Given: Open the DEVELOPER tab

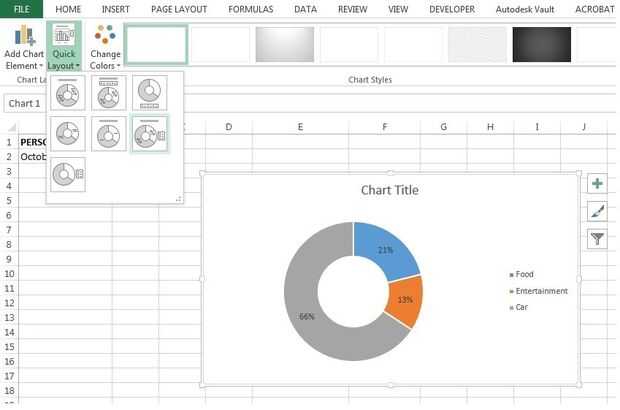Looking at the screenshot, I should click(x=452, y=9).
